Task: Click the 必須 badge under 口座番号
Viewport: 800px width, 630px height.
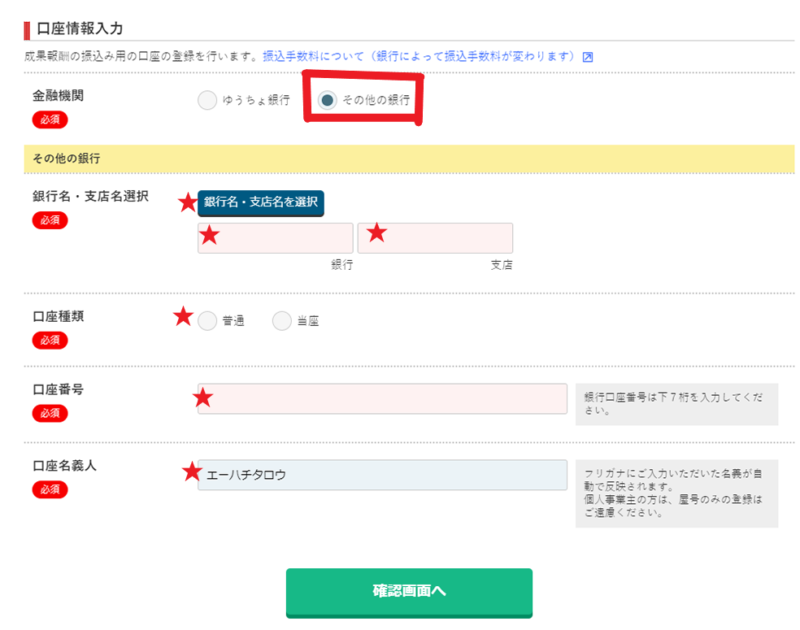Action: [50, 413]
